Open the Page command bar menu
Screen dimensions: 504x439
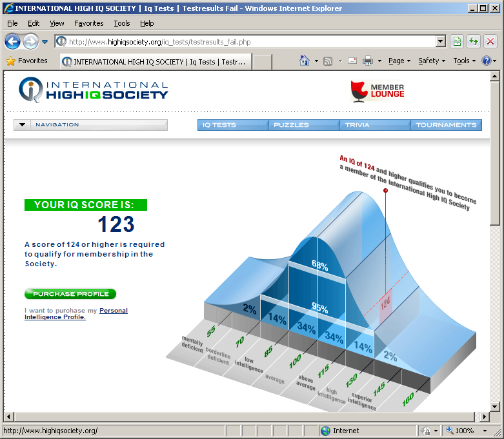click(x=399, y=61)
